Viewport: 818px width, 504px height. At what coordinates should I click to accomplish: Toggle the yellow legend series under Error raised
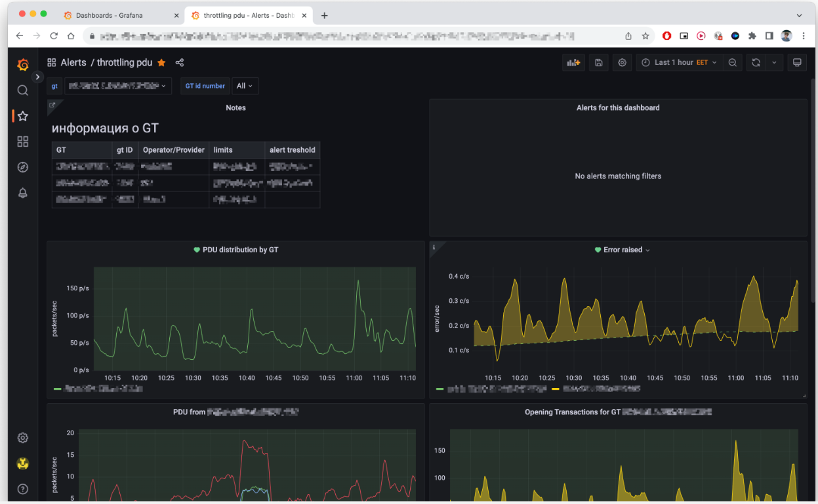coord(596,389)
